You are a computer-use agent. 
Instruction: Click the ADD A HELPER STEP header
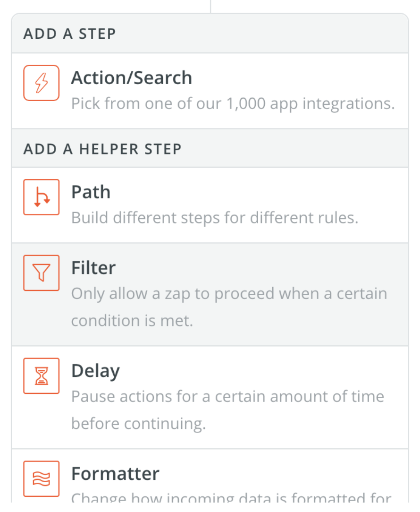[x=102, y=149]
